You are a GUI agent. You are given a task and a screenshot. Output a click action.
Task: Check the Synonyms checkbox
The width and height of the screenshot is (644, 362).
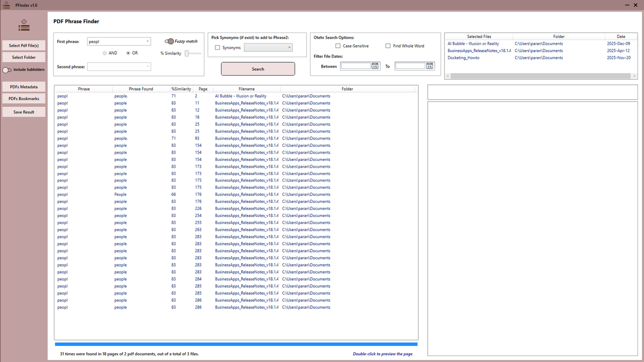[218, 47]
